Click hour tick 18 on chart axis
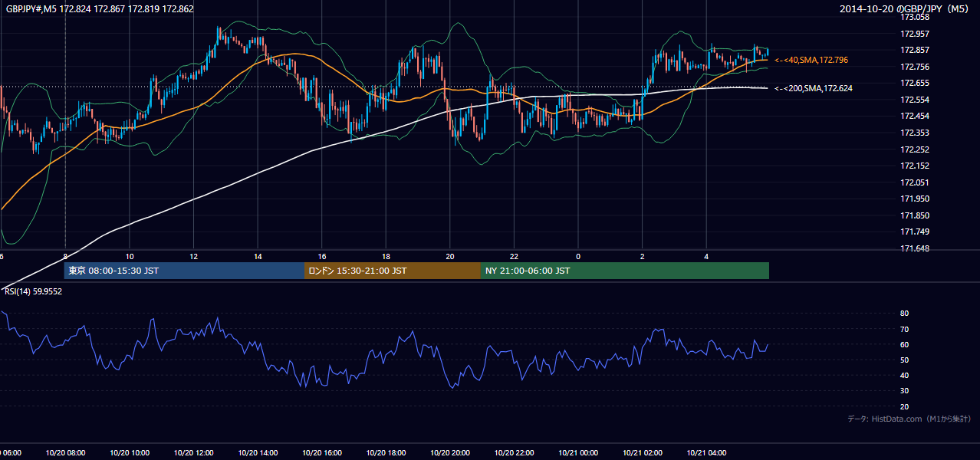 coord(386,256)
